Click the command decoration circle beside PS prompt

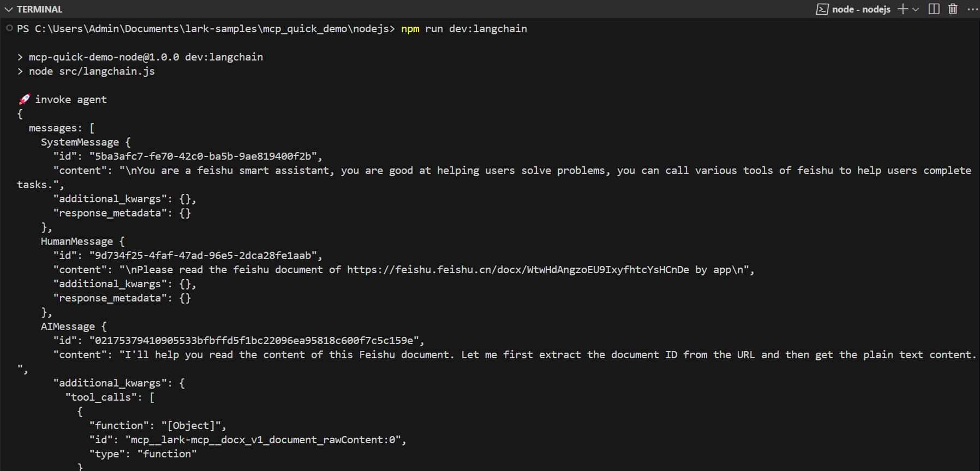coord(9,28)
